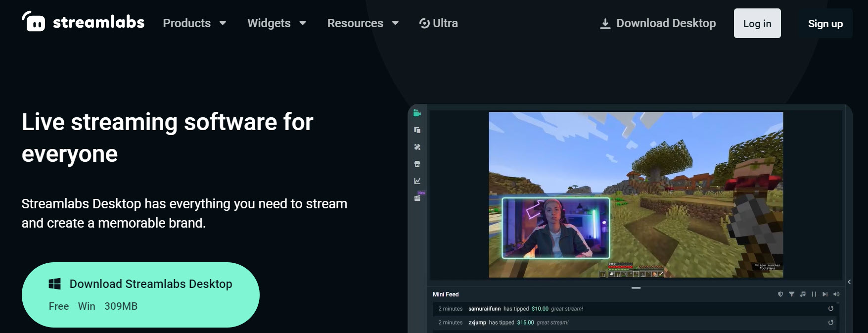This screenshot has height=333, width=868.
Task: Replay the zxjump tip alert
Action: coord(831,322)
